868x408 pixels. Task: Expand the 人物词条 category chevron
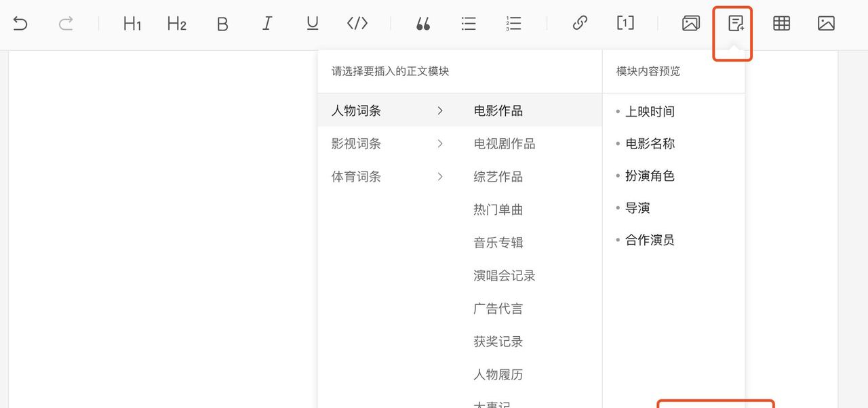point(440,110)
